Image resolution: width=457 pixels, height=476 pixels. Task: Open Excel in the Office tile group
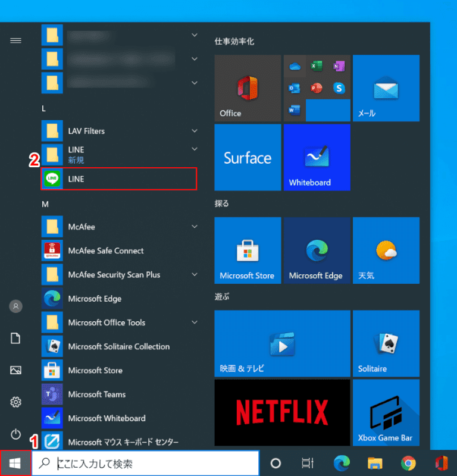[317, 66]
